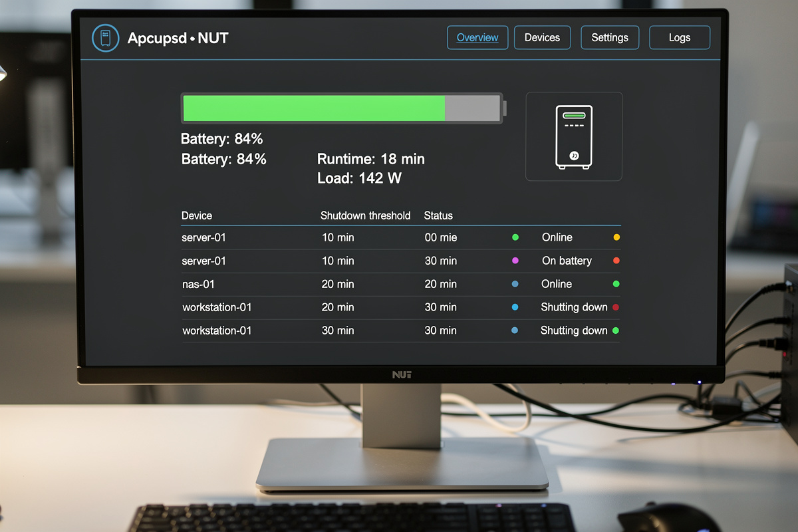The image size is (798, 532).
Task: Click "Battery: 84%" label directly under battery bar
Action: click(x=222, y=139)
